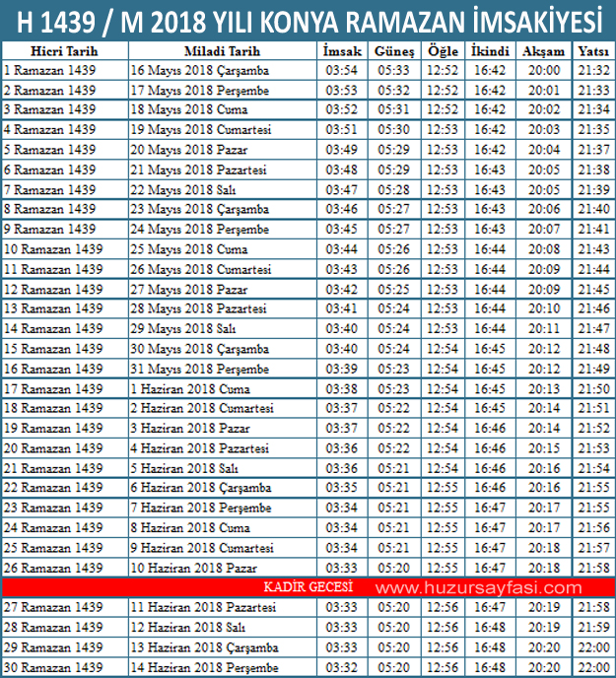Click the Konya Ramazan İmsakiyesi title

(x=308, y=20)
